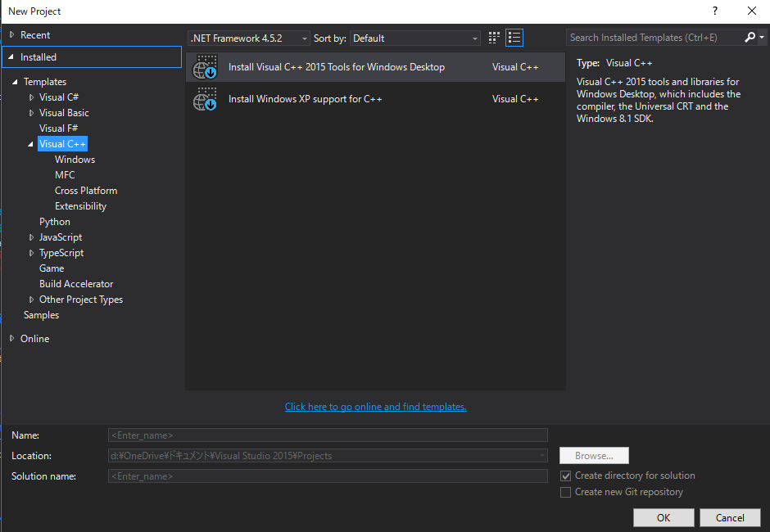The width and height of the screenshot is (770, 532).
Task: Expand the JavaScript node arrow
Action: 31,237
